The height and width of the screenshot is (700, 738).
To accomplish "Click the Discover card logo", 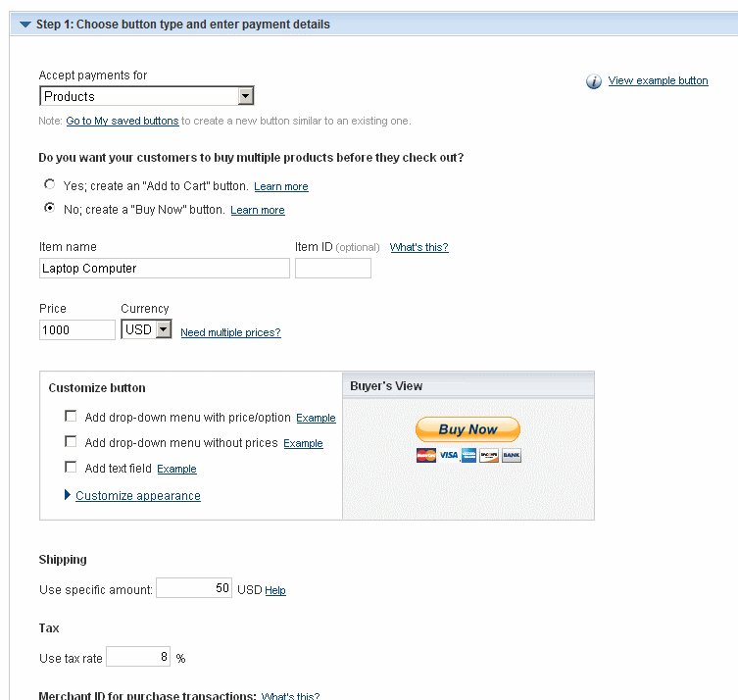I will [x=489, y=455].
